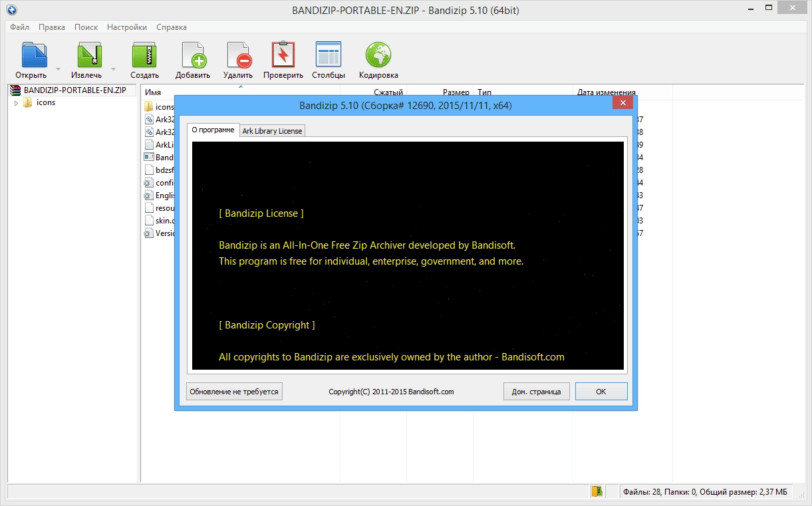Click the icons folder icon in file list
This screenshot has width=812, height=506.
[x=149, y=106]
